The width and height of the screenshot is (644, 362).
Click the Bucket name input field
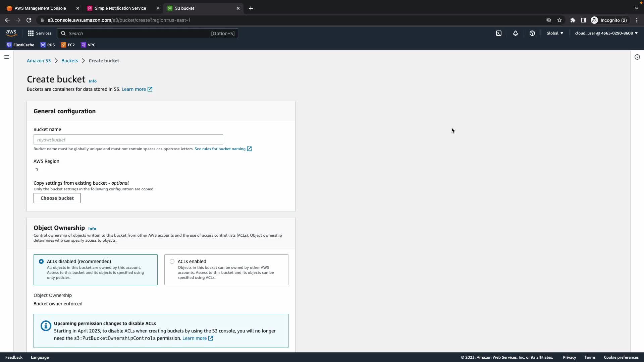(x=128, y=139)
